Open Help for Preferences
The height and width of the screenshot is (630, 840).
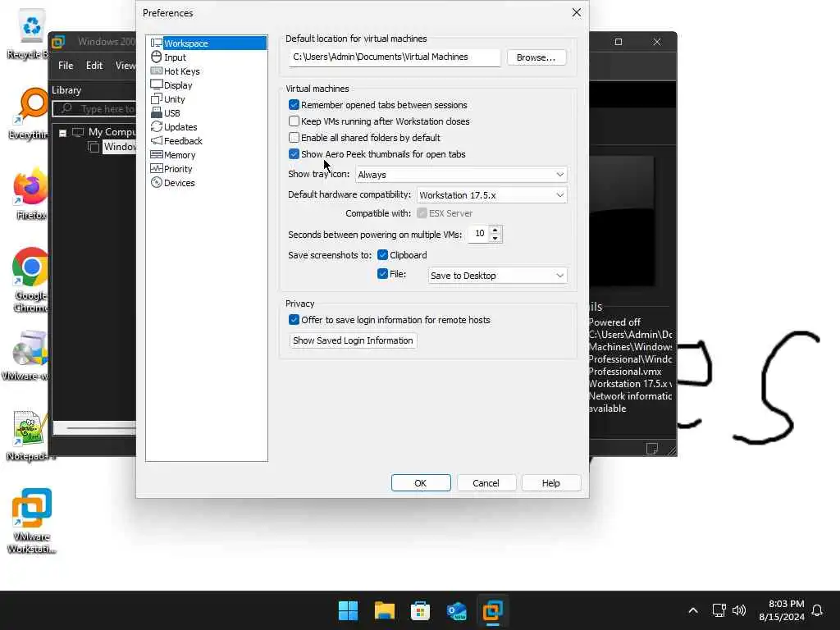coord(550,482)
